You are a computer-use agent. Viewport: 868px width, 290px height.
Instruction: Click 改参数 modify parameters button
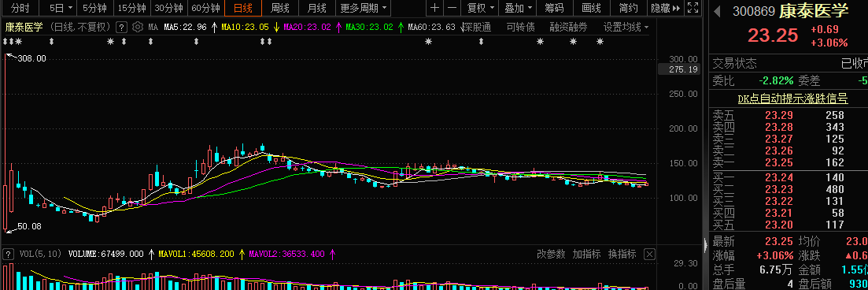(x=552, y=254)
